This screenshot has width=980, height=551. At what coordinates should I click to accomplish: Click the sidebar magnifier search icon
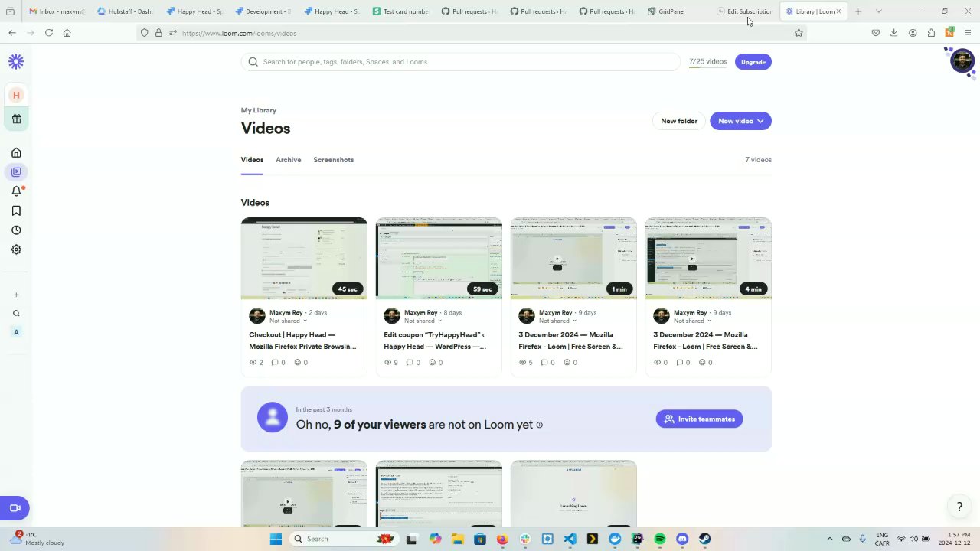coord(16,313)
